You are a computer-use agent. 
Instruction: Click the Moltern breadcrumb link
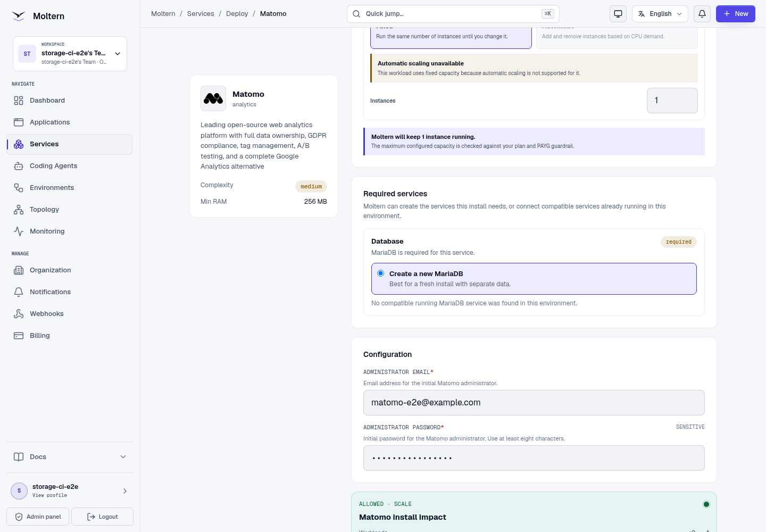tap(163, 14)
